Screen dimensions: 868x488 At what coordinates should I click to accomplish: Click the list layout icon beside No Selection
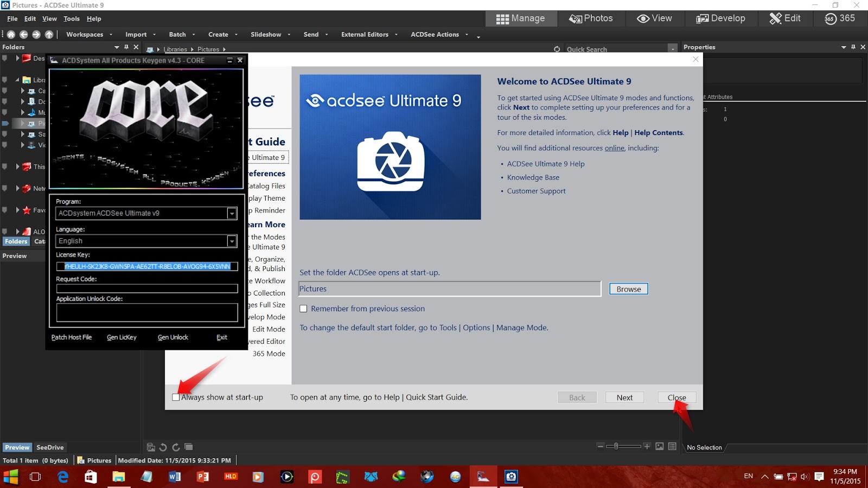click(673, 446)
